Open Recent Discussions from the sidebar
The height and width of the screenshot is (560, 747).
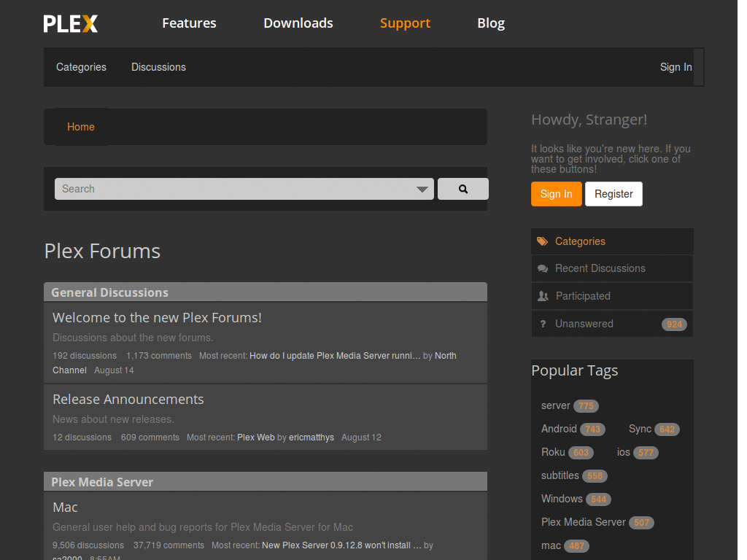[612, 268]
